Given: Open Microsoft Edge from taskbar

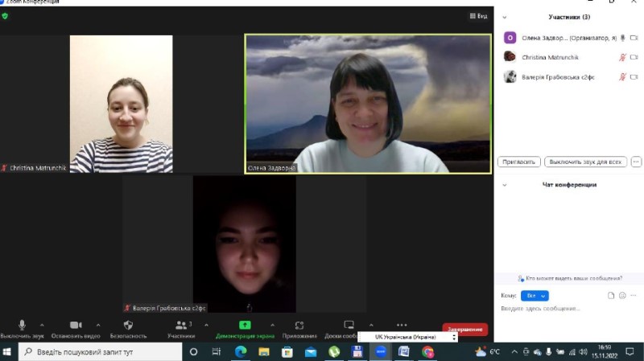Looking at the screenshot, I should (x=241, y=351).
